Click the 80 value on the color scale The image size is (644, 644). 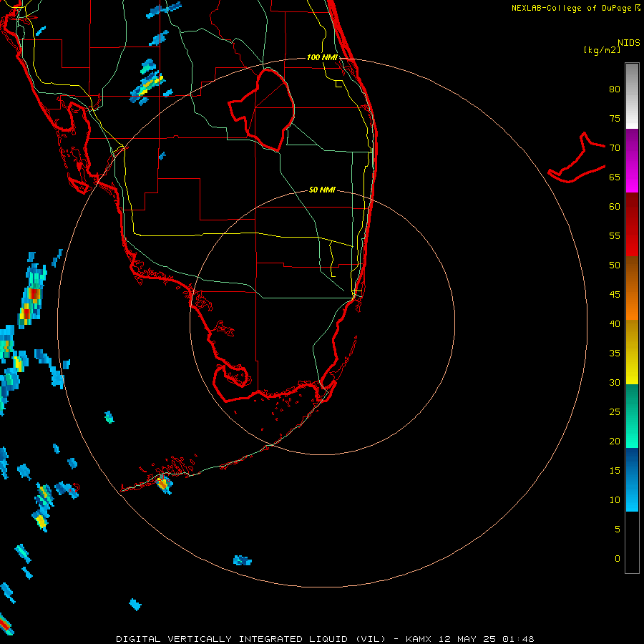(615, 89)
